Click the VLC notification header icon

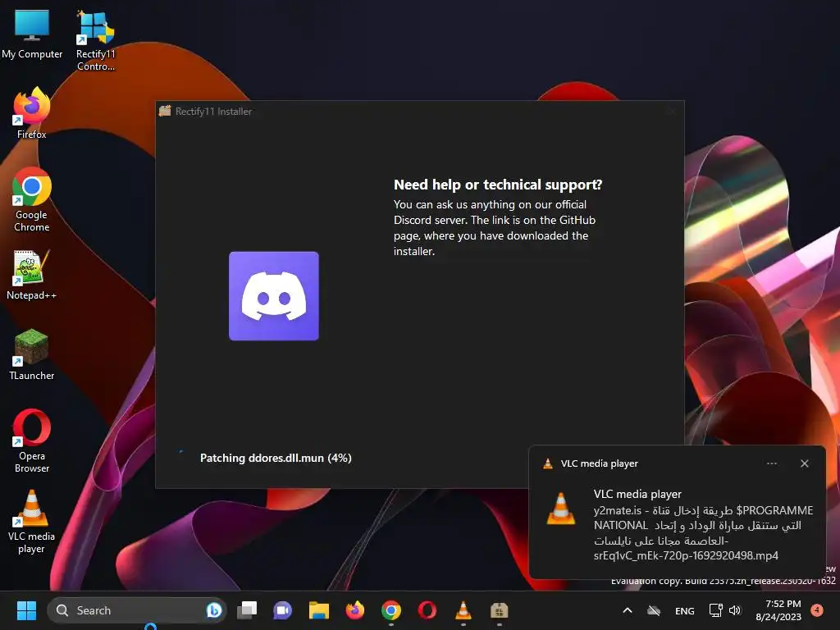[x=547, y=463]
